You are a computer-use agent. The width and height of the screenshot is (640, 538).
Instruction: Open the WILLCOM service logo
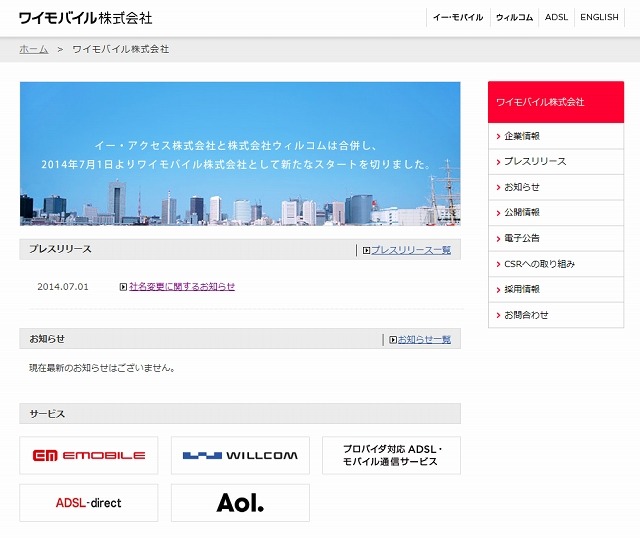(240, 455)
